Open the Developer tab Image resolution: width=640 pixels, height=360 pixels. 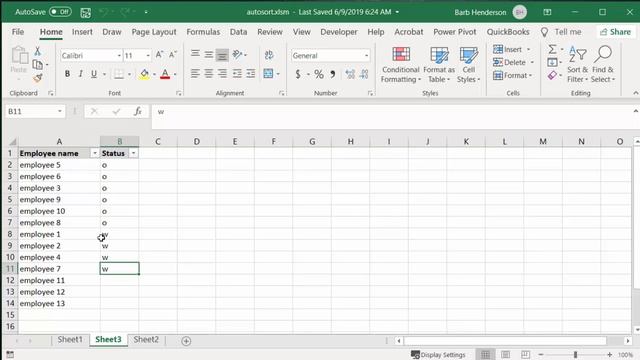[339, 32]
